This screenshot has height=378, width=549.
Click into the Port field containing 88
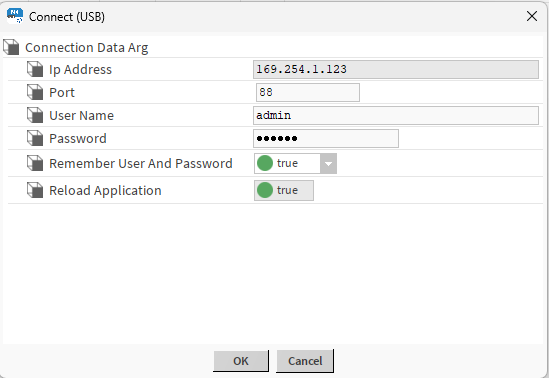(308, 92)
